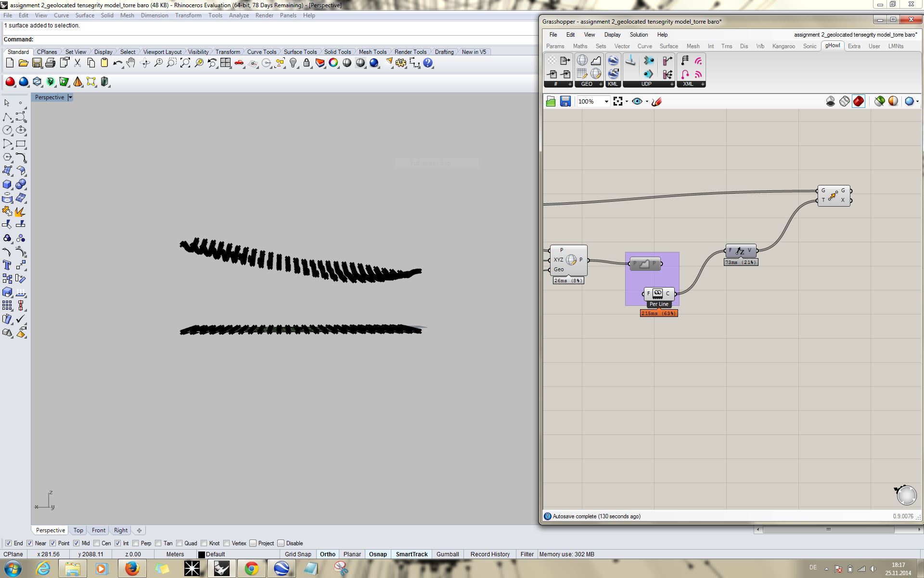924x578 pixels.
Task: Open the Analyze menu in Rhino
Action: pos(238,15)
